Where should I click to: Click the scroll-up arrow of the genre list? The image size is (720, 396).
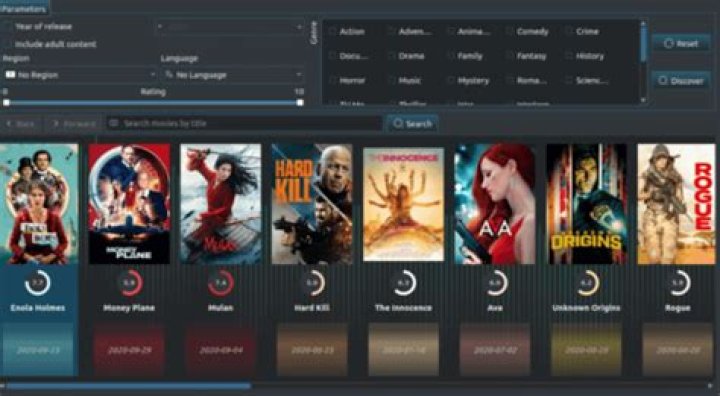643,23
